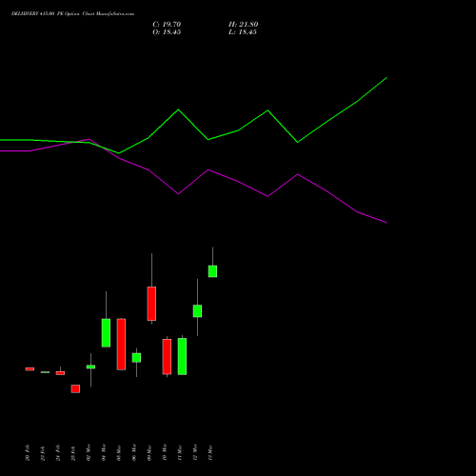Click the "04 Mar" date axis label
The width and height of the screenshot is (476, 476).
pos(104,452)
